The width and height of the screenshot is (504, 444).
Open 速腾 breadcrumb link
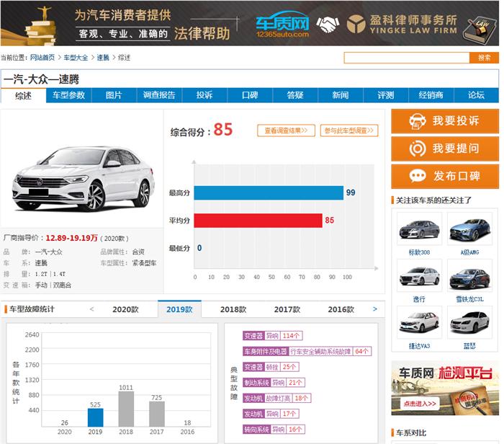point(103,58)
